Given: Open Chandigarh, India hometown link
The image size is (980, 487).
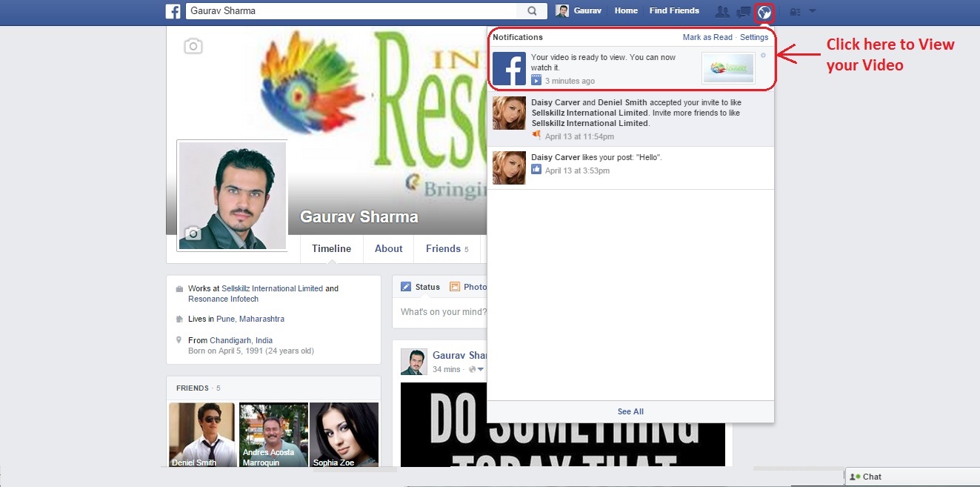Looking at the screenshot, I should [x=241, y=340].
